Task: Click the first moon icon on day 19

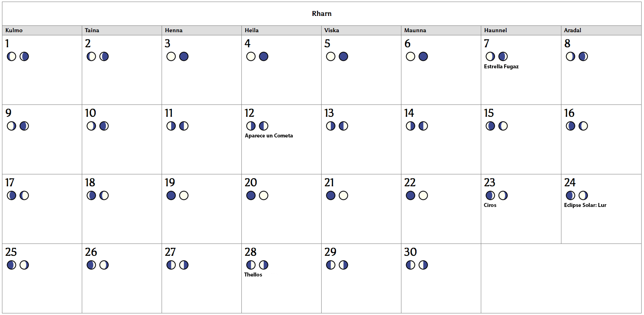Action: pyautogui.click(x=171, y=195)
